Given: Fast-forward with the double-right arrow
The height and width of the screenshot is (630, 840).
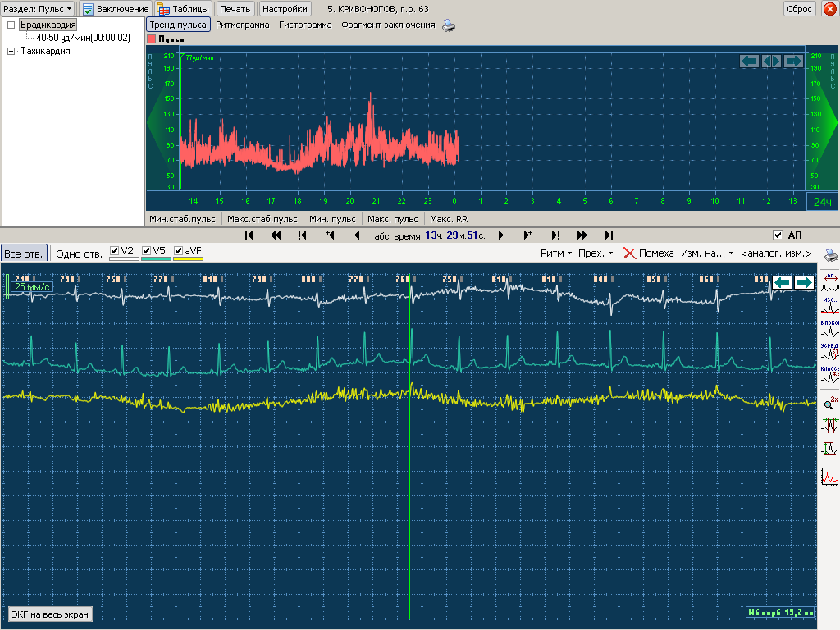Looking at the screenshot, I should click(x=582, y=235).
